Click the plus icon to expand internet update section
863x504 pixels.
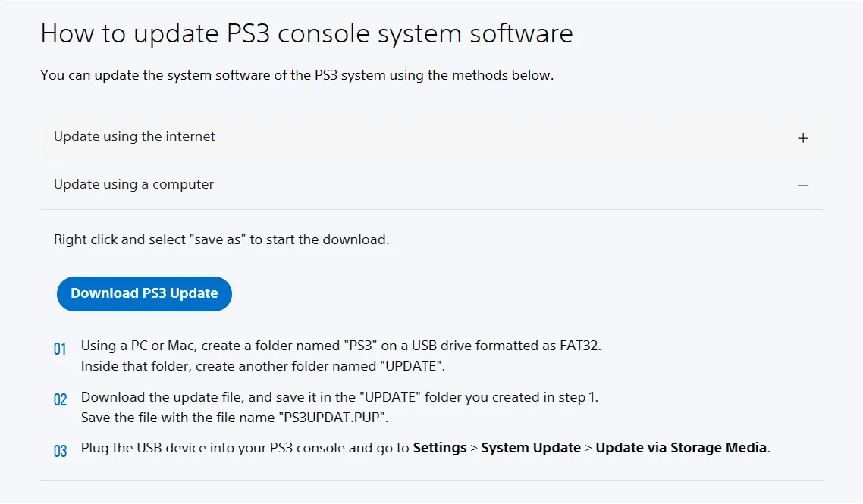tap(802, 138)
